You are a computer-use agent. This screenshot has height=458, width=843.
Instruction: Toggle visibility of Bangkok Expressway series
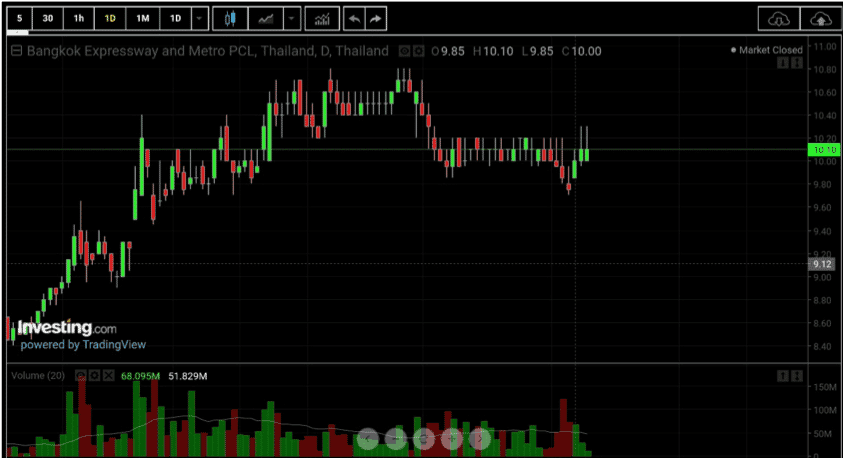tap(404, 51)
